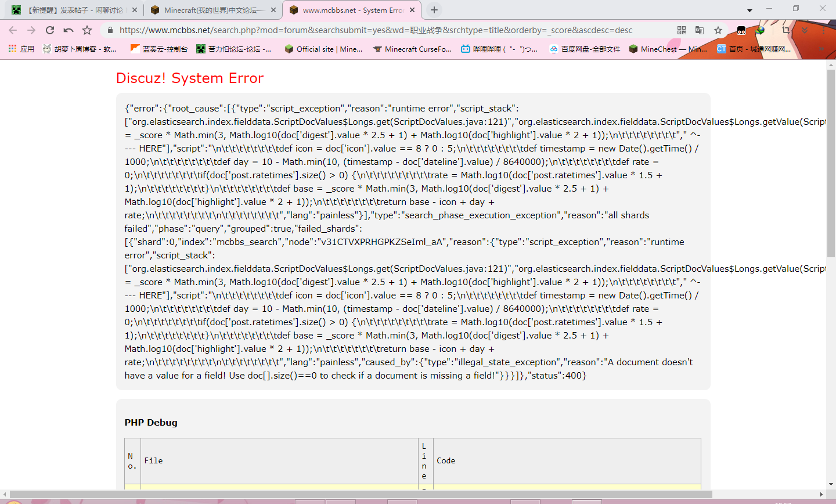
Task: Focus the address bar URL field
Action: pyautogui.click(x=376, y=30)
